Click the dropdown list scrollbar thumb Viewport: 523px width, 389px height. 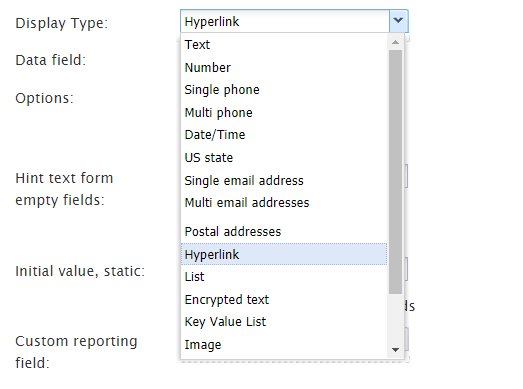[x=396, y=172]
